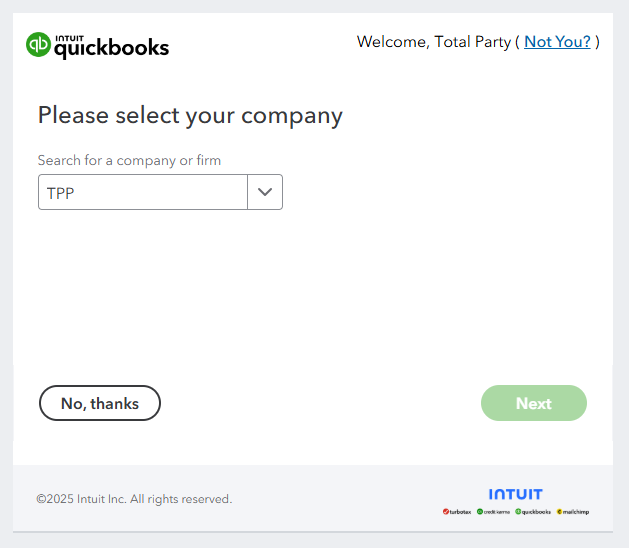Image resolution: width=629 pixels, height=548 pixels.
Task: Click the turbotax brand name text
Action: (x=460, y=512)
